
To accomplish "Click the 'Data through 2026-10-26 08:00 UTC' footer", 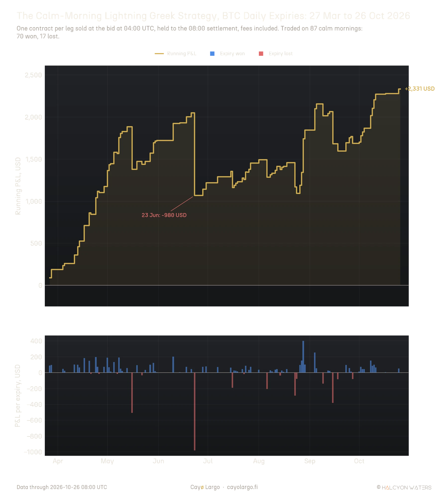I will (62, 487).
